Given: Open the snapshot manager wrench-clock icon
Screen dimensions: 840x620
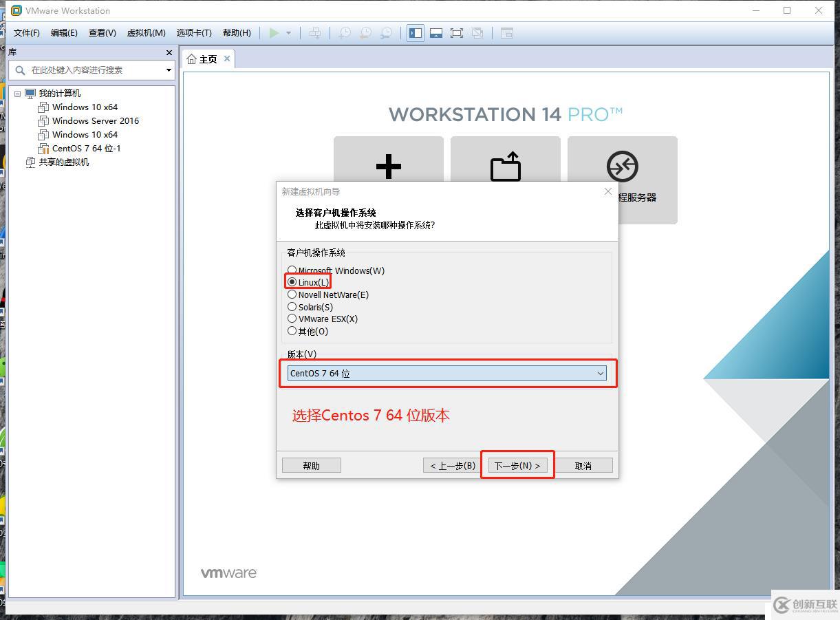Looking at the screenshot, I should coord(387,33).
